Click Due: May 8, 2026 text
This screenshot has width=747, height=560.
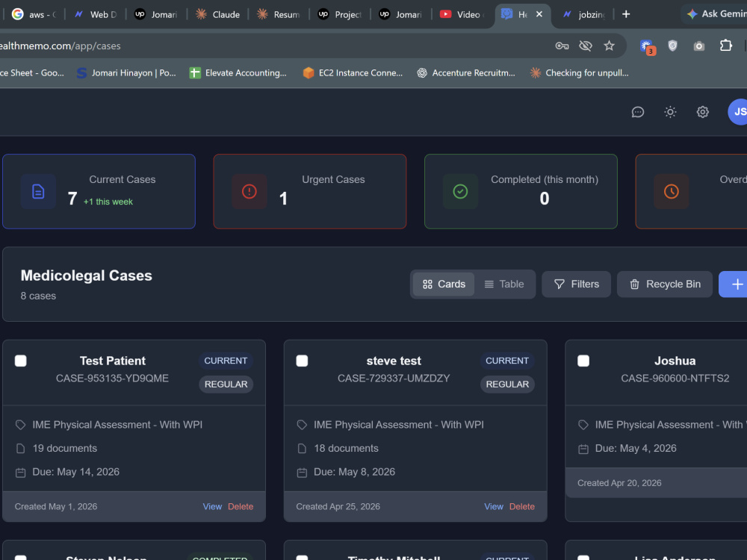[x=354, y=472]
